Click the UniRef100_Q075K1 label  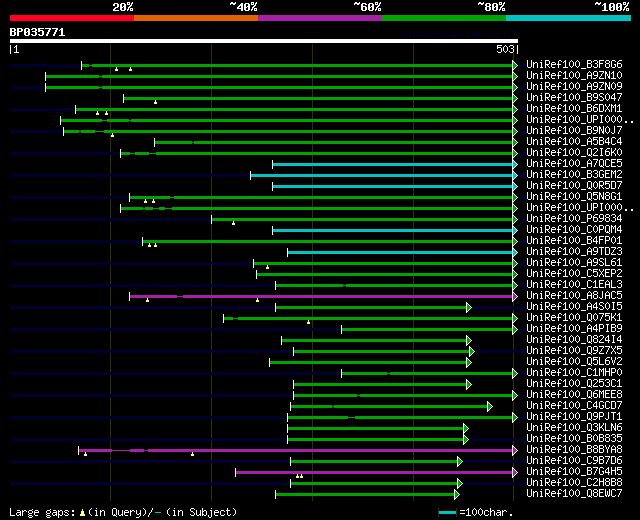[574, 318]
